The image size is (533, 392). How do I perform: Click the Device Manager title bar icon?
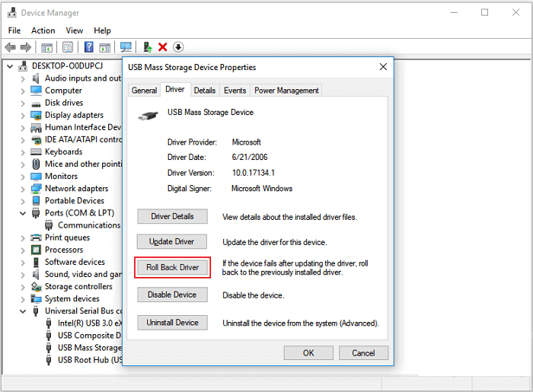point(12,13)
